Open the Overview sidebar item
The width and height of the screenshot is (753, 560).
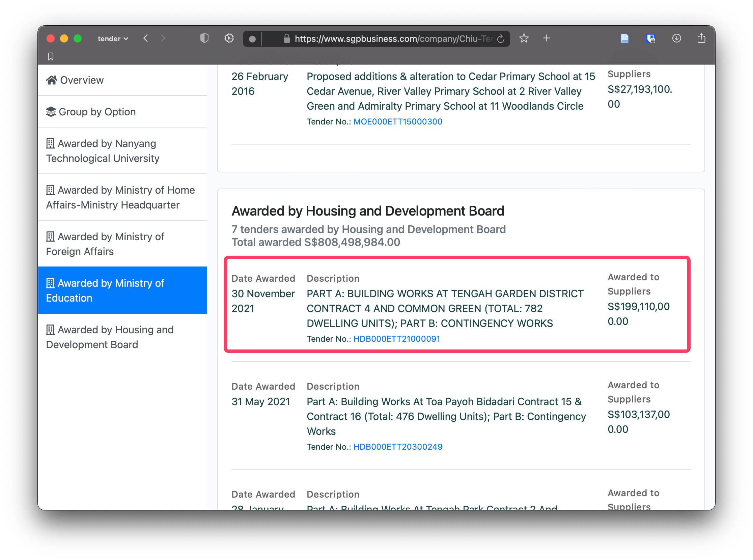[x=123, y=80]
